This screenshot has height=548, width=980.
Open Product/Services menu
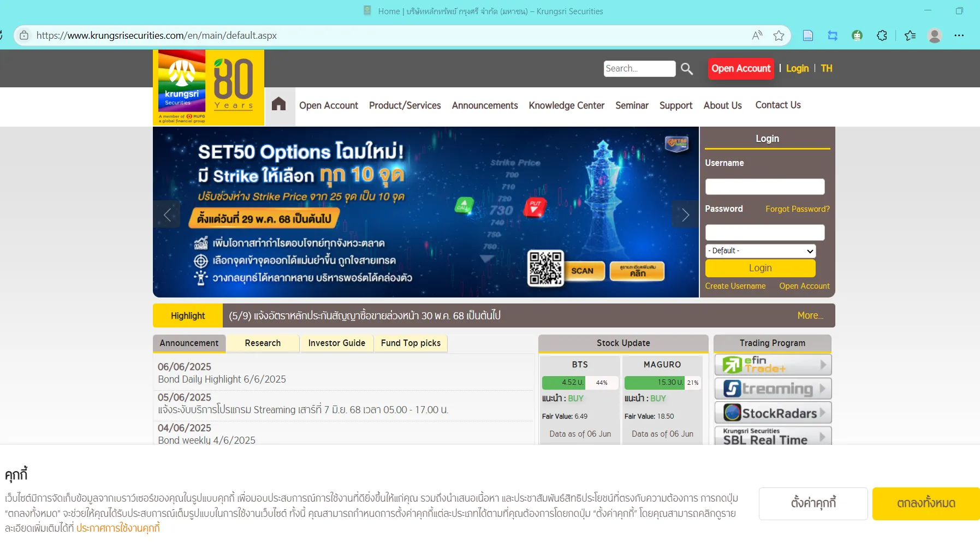pos(405,105)
